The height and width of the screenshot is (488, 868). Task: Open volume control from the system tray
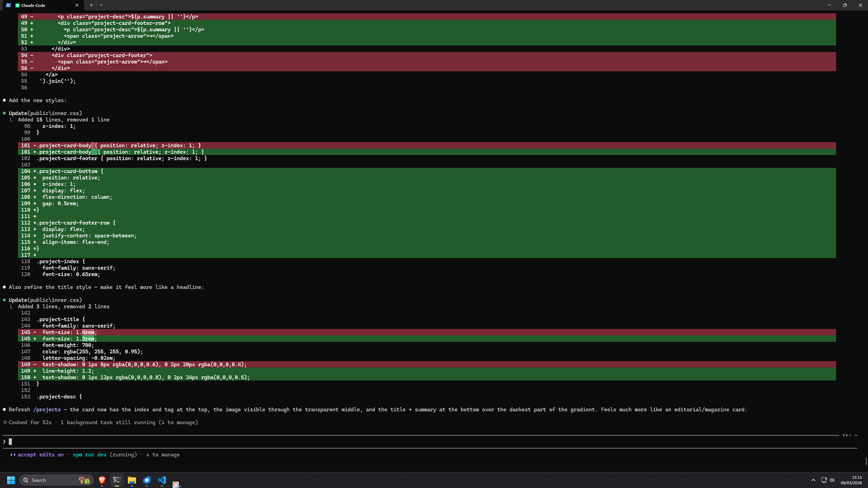[832, 480]
